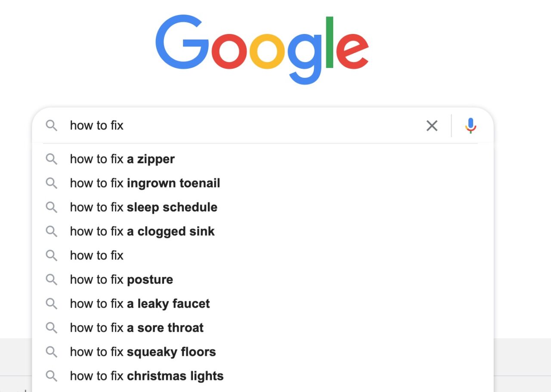551x392 pixels.
Task: Click the search icon beside 'squeaky floors'
Action: (x=52, y=352)
